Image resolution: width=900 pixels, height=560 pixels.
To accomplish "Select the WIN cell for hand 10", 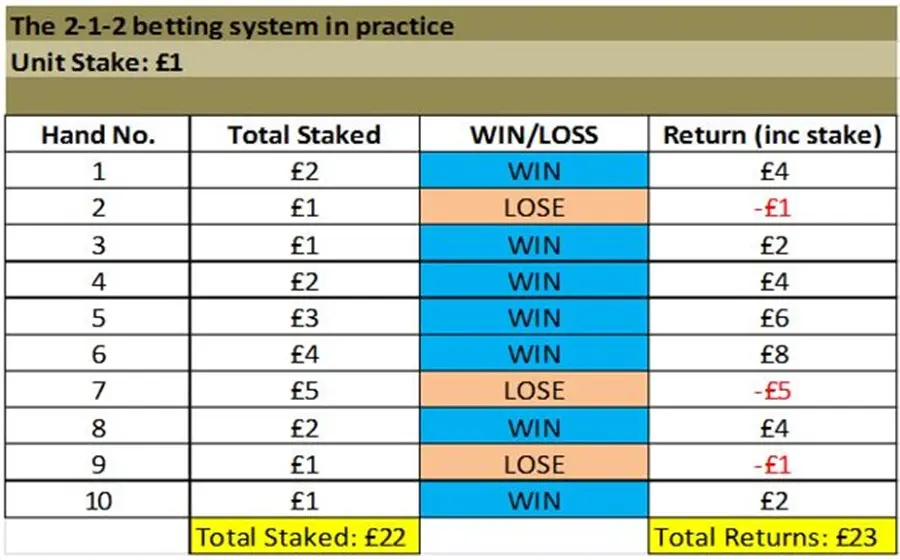I will pyautogui.click(x=534, y=500).
